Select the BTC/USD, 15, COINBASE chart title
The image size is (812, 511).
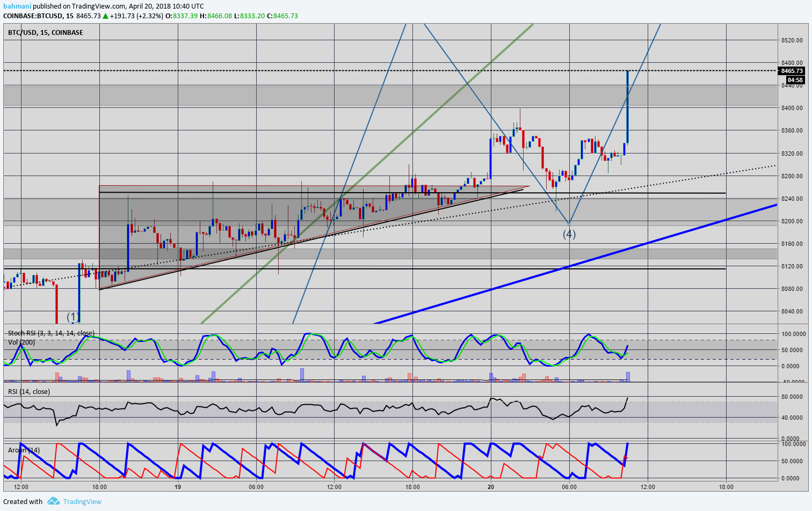tap(46, 33)
